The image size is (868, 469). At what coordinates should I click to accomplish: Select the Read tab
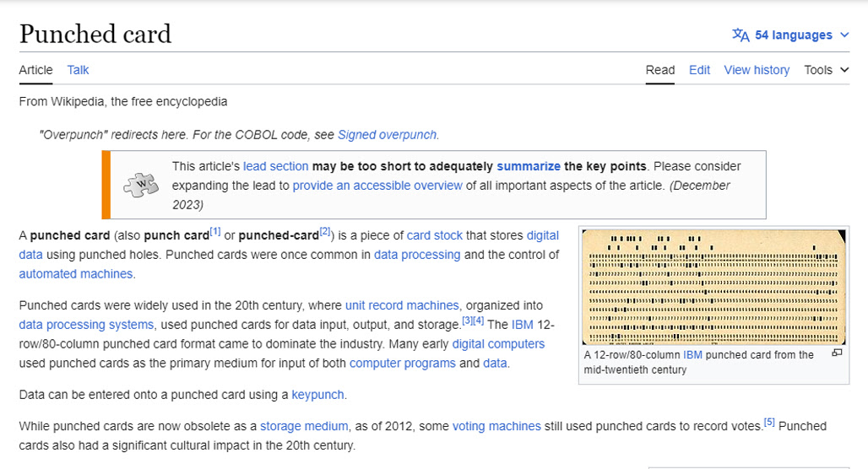[x=659, y=70]
